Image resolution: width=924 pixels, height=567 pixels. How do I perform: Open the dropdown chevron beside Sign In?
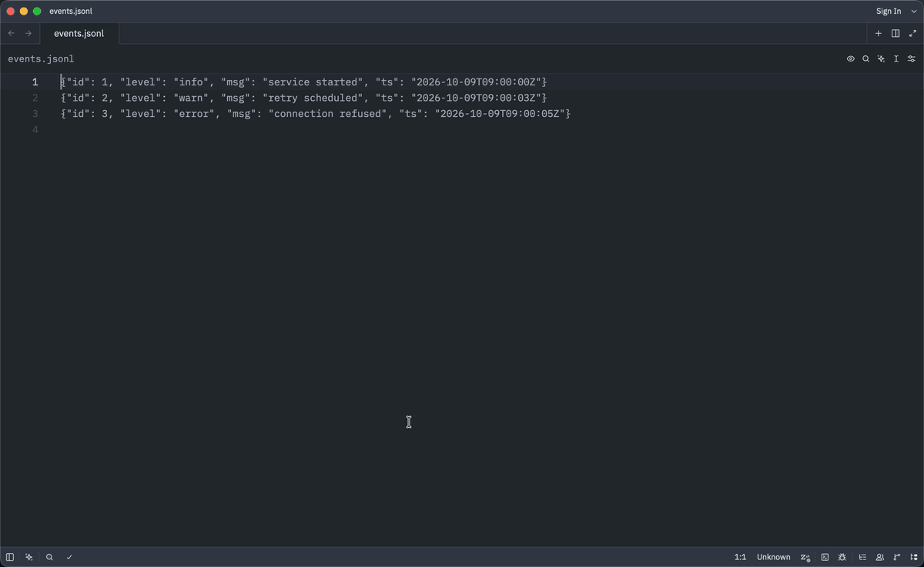click(x=914, y=12)
